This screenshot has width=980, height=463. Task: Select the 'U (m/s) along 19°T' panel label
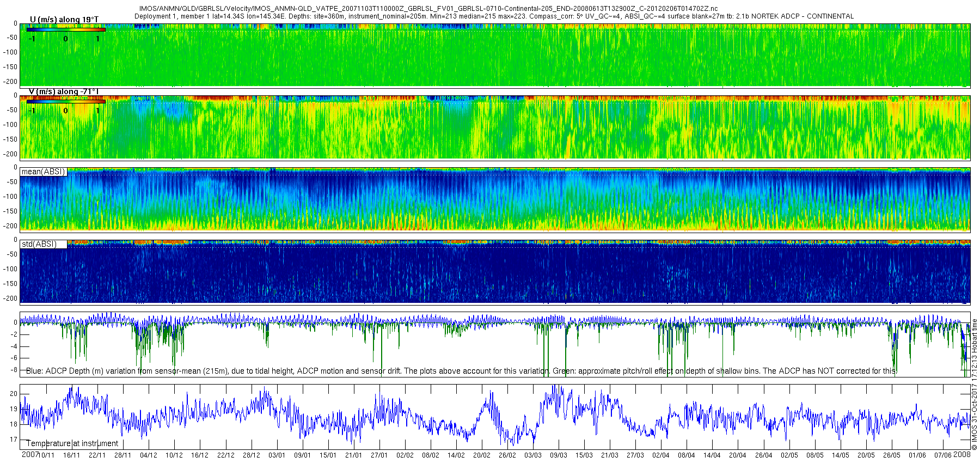[64, 20]
